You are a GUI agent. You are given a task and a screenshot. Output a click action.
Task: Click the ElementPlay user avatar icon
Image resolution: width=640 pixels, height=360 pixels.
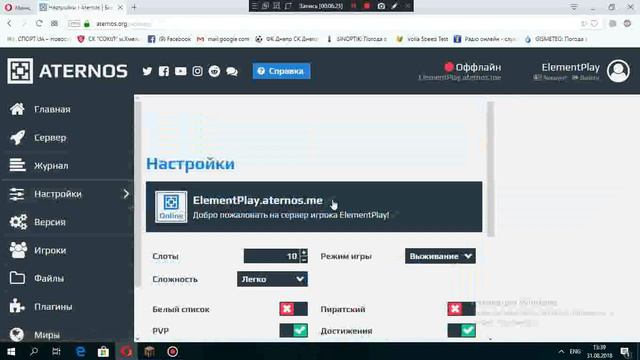tap(618, 71)
